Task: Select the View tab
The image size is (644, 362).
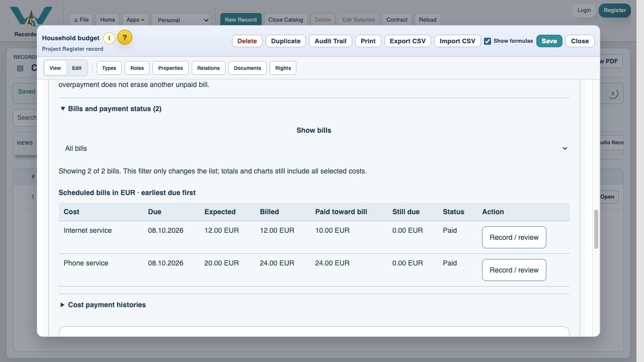Action: 55,68
